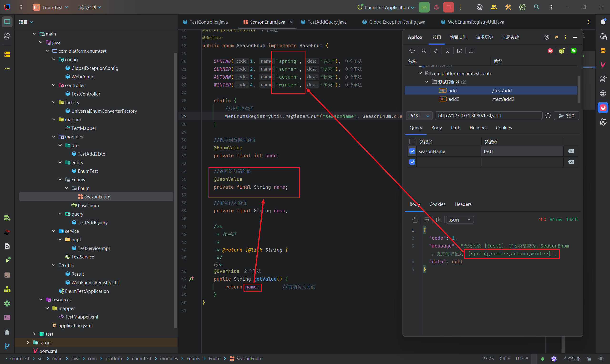Open the POST method dropdown
Image resolution: width=610 pixels, height=364 pixels.
point(419,116)
